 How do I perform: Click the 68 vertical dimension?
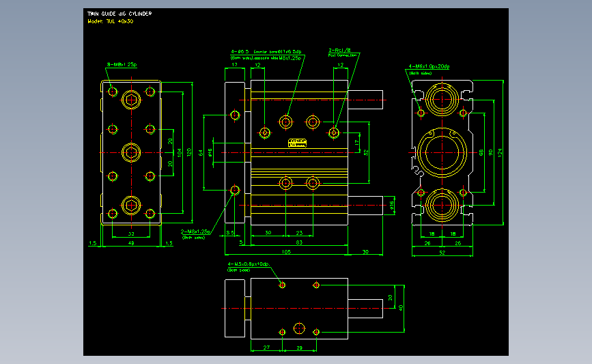481,152
